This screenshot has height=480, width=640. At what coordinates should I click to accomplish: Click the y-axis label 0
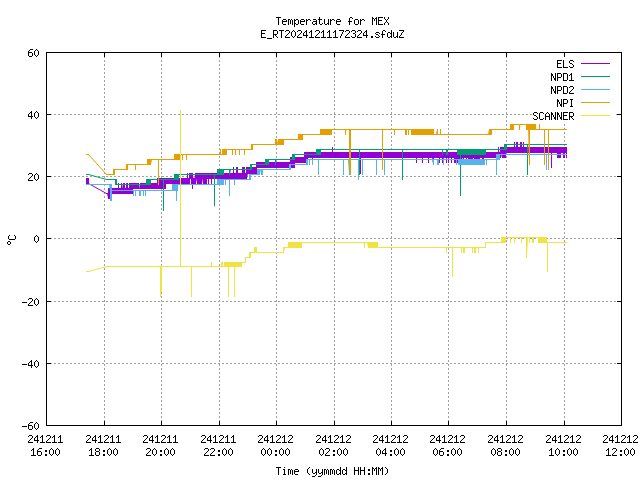(x=36, y=239)
